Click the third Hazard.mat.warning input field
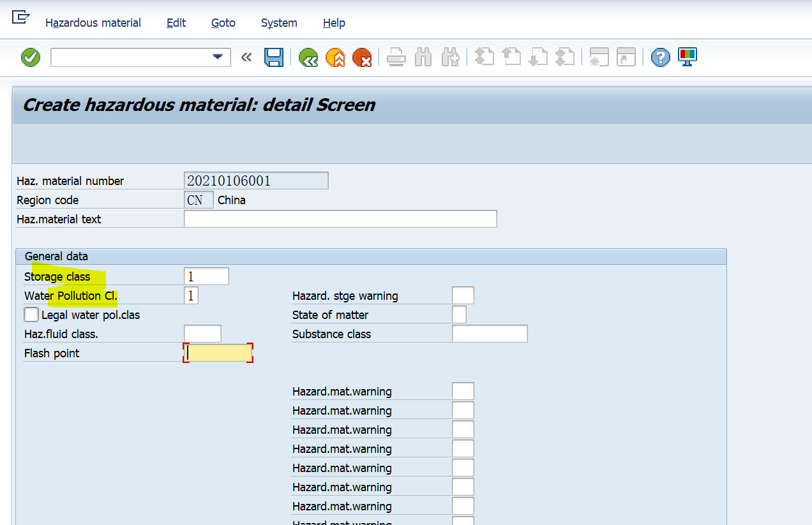The height and width of the screenshot is (525, 812). click(463, 429)
